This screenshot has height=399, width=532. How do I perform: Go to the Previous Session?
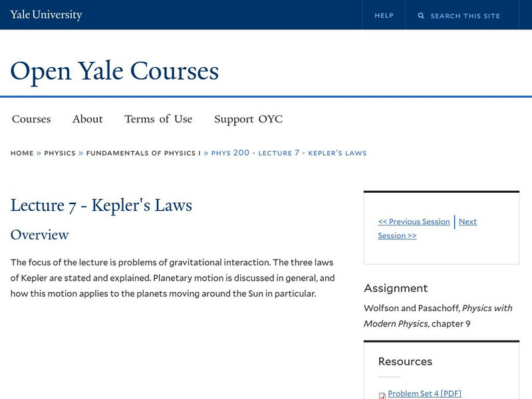414,221
